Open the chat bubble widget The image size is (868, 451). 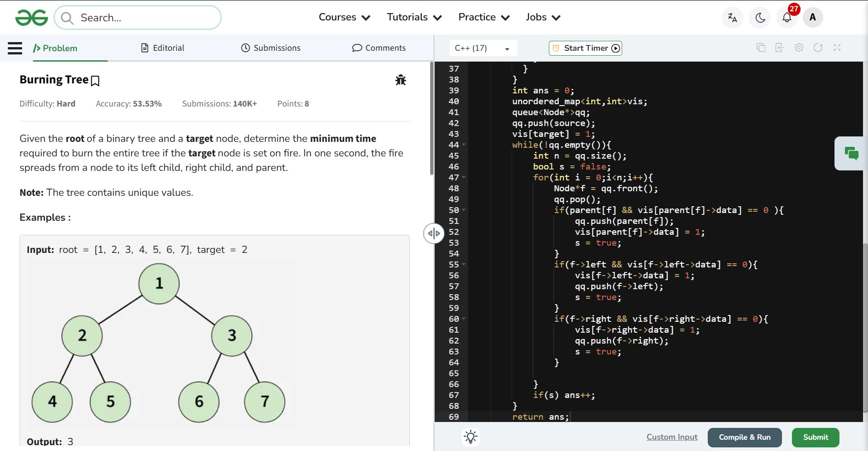pyautogui.click(x=851, y=154)
